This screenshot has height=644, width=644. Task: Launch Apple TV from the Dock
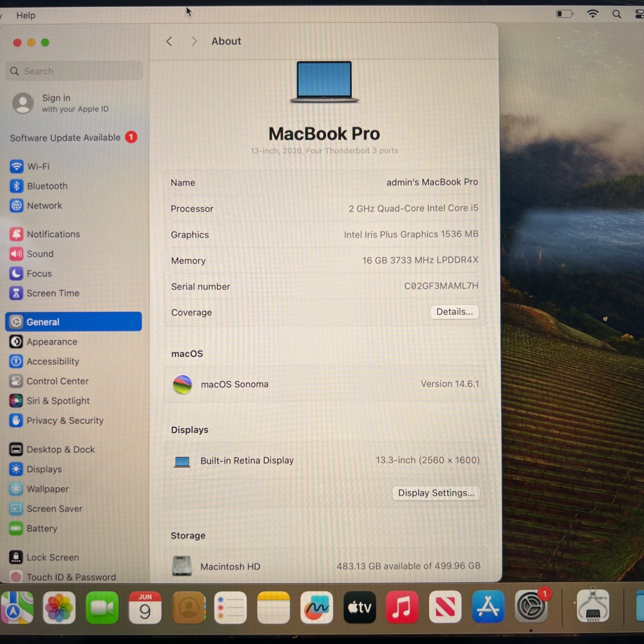click(360, 607)
